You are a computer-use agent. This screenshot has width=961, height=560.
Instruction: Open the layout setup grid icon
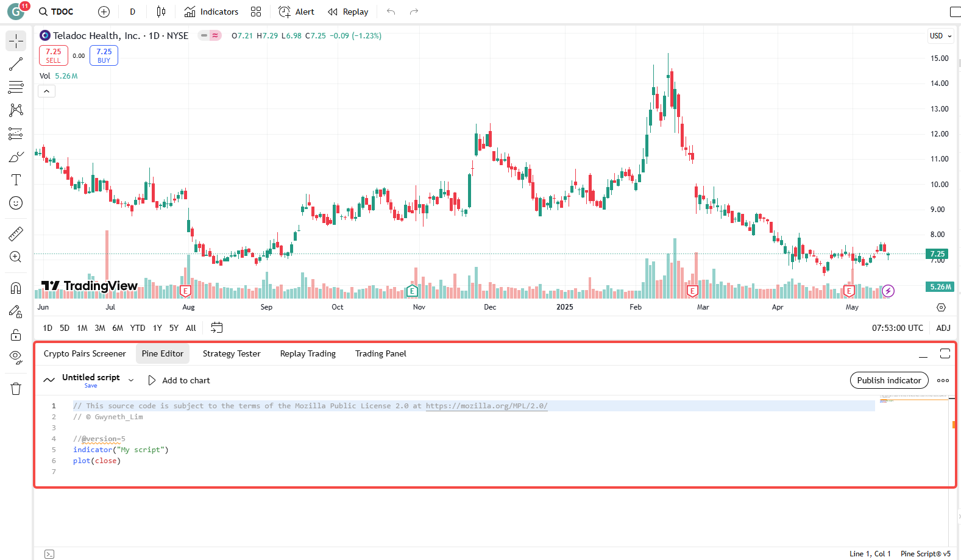[x=256, y=12]
